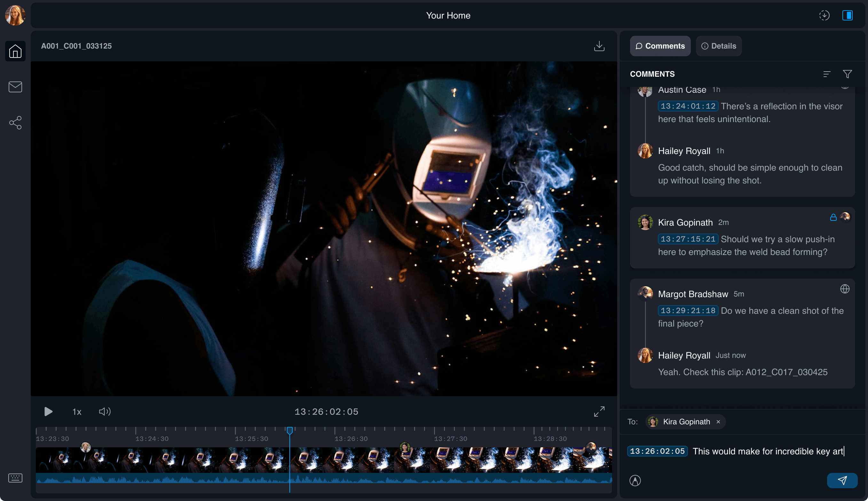The image size is (868, 501).
Task: Open the 1x playback speed menu
Action: (76, 412)
